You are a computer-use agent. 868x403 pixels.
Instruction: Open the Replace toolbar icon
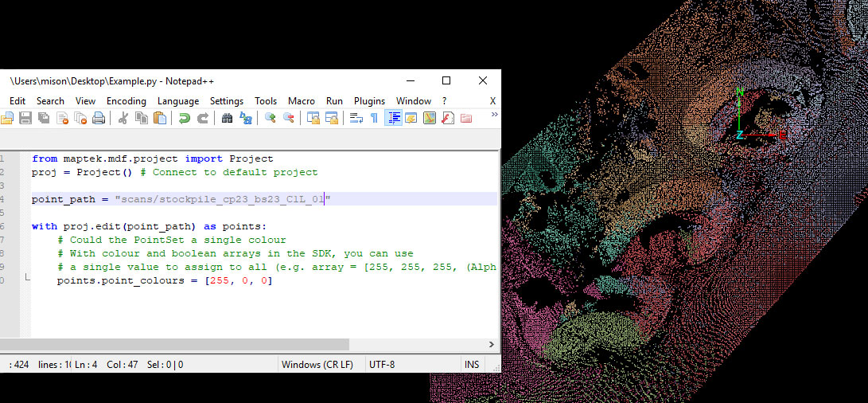coord(246,118)
